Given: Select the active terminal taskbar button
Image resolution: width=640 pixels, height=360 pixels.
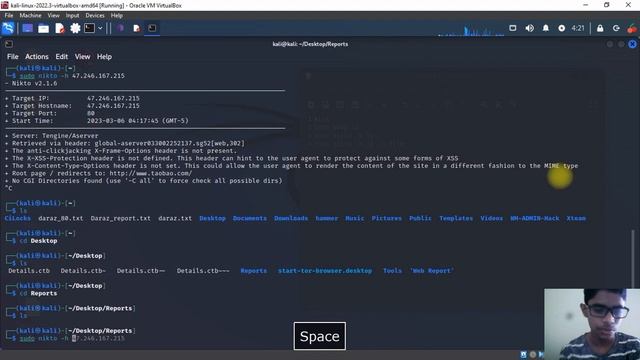Looking at the screenshot, I should (152, 28).
